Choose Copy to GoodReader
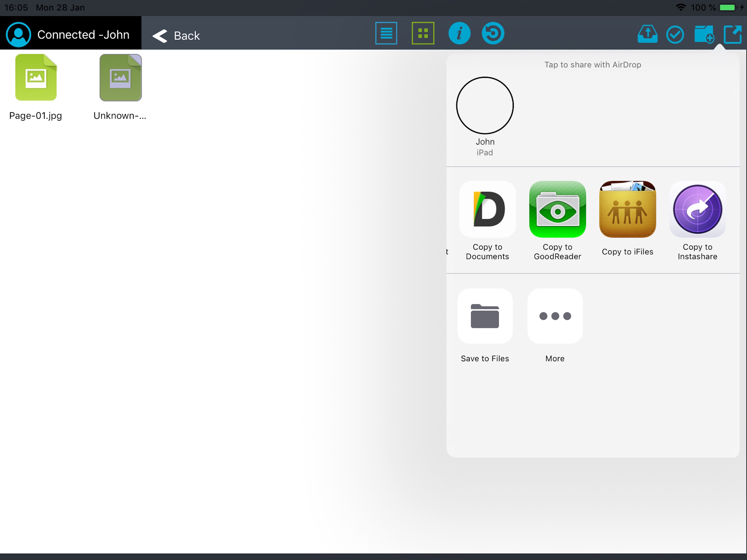The width and height of the screenshot is (747, 560). 557,209
